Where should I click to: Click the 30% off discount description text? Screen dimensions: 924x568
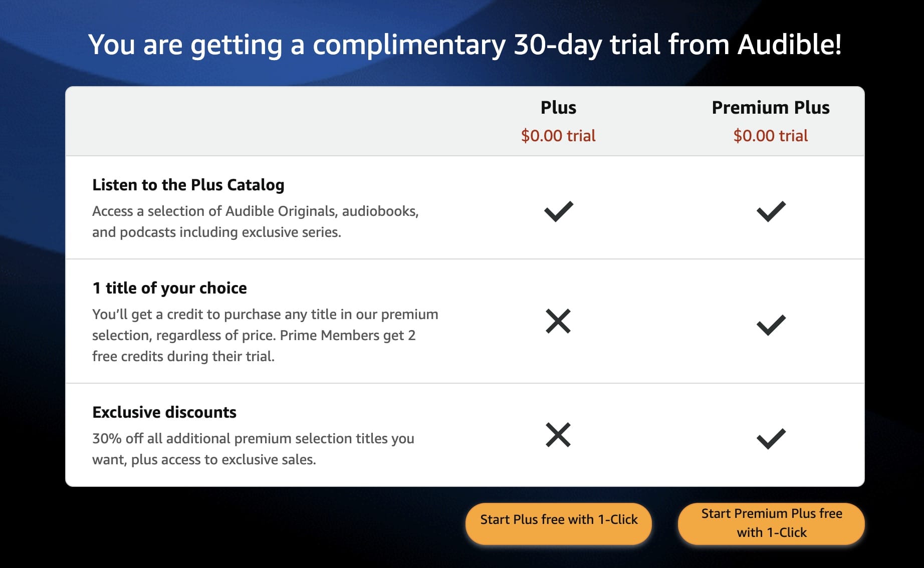pos(253,448)
